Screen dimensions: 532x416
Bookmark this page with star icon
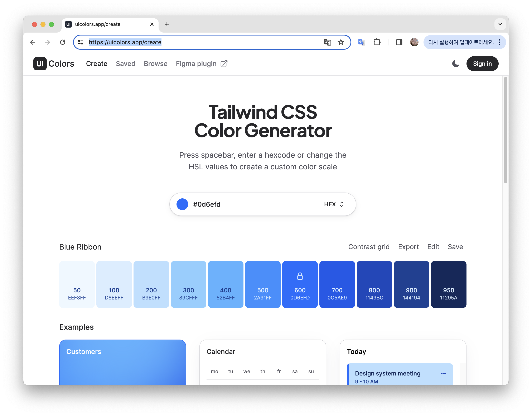pos(341,42)
